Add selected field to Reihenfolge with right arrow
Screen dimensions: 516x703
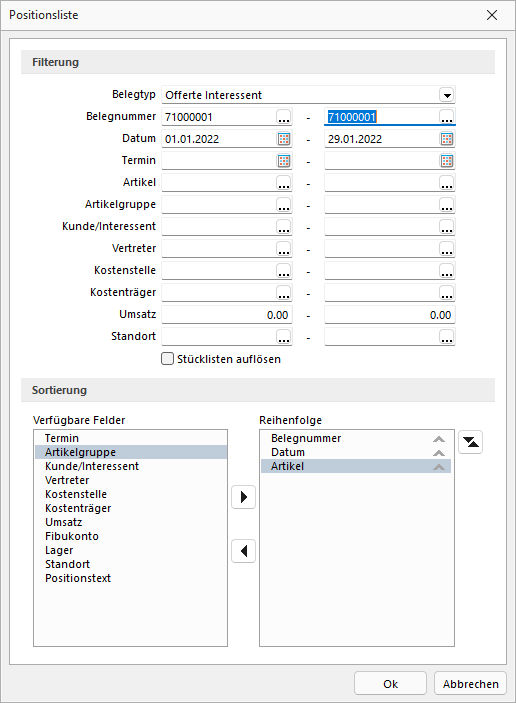243,497
